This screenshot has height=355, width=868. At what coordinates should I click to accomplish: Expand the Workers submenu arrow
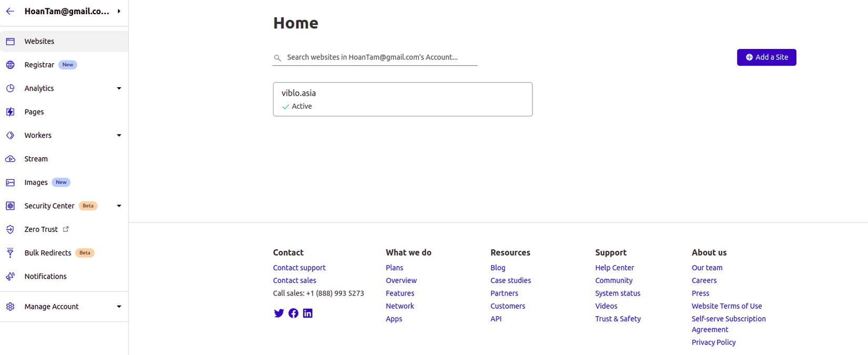click(x=119, y=136)
